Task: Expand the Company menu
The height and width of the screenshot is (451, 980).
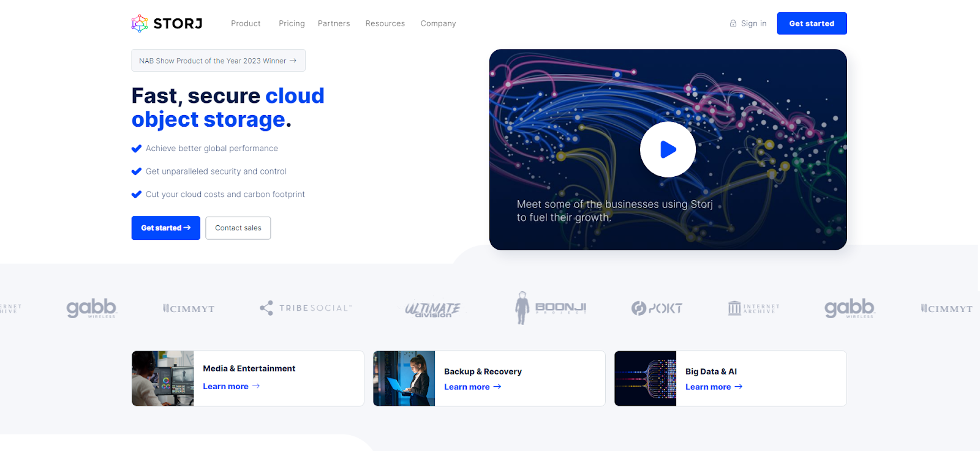Action: [438, 23]
